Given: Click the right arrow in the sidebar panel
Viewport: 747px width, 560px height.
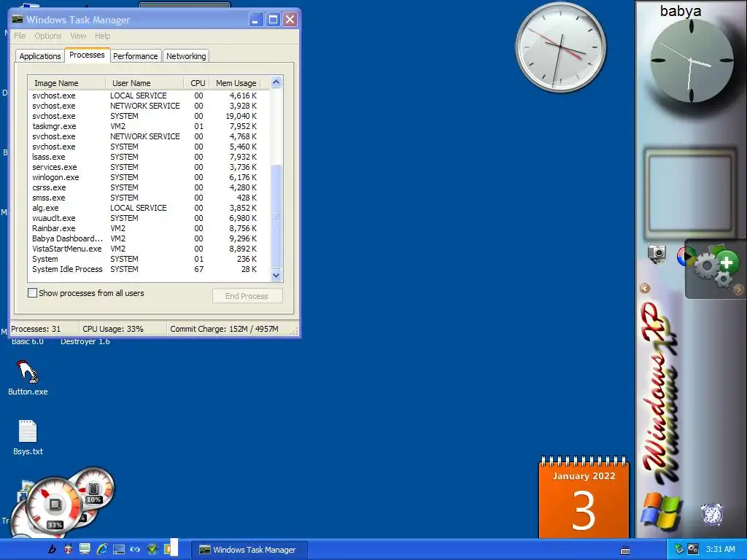Looking at the screenshot, I should (738, 289).
